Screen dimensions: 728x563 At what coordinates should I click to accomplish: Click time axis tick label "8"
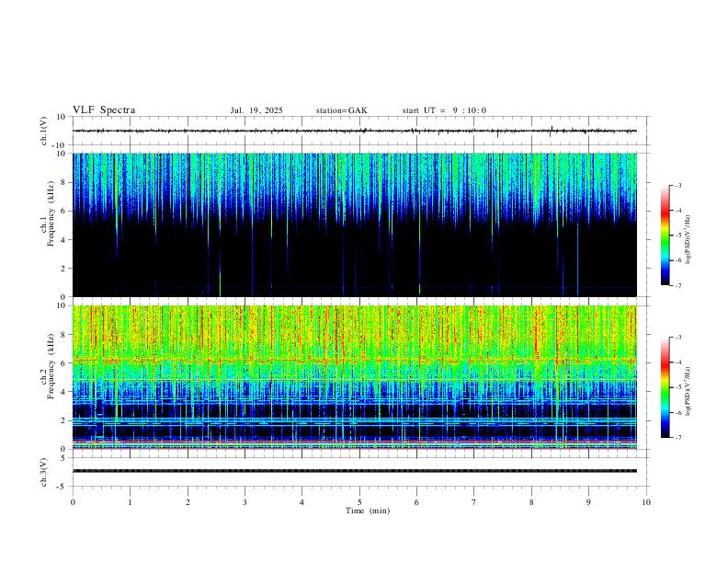(x=531, y=502)
